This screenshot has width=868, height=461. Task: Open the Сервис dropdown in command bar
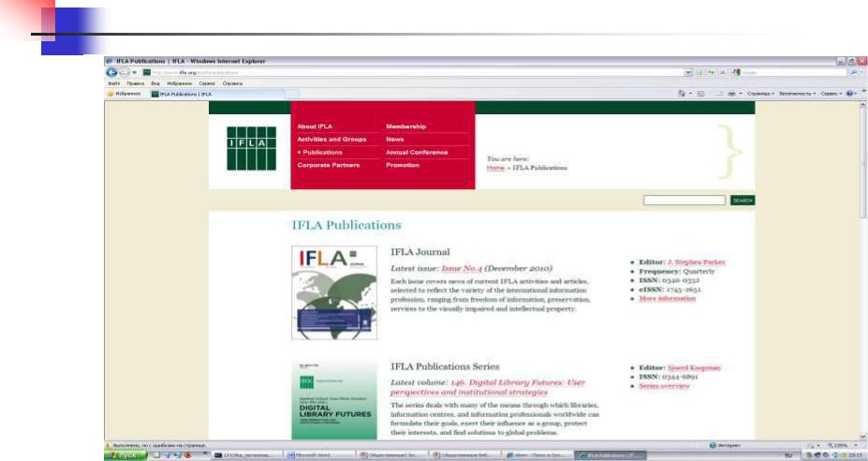click(x=831, y=94)
